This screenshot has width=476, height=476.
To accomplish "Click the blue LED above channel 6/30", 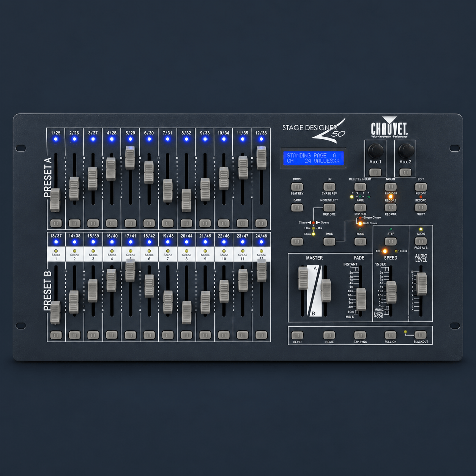I will point(149,139).
